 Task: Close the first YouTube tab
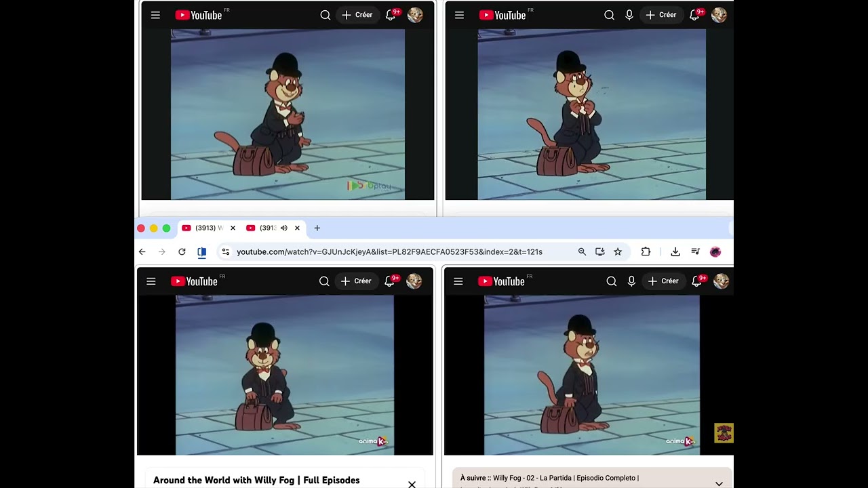point(233,228)
